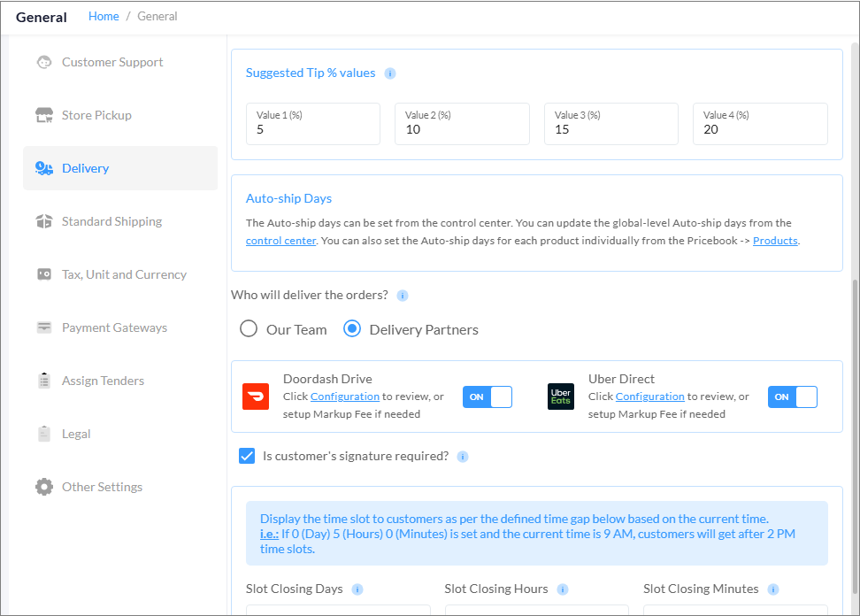
Task: Click the 'Auto-ship Days' heading
Action: 288,198
